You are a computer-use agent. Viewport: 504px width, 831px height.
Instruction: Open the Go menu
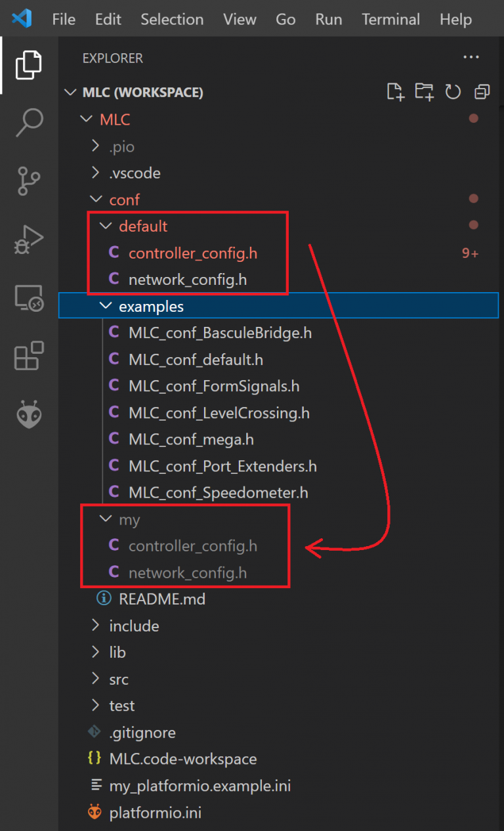pos(285,19)
